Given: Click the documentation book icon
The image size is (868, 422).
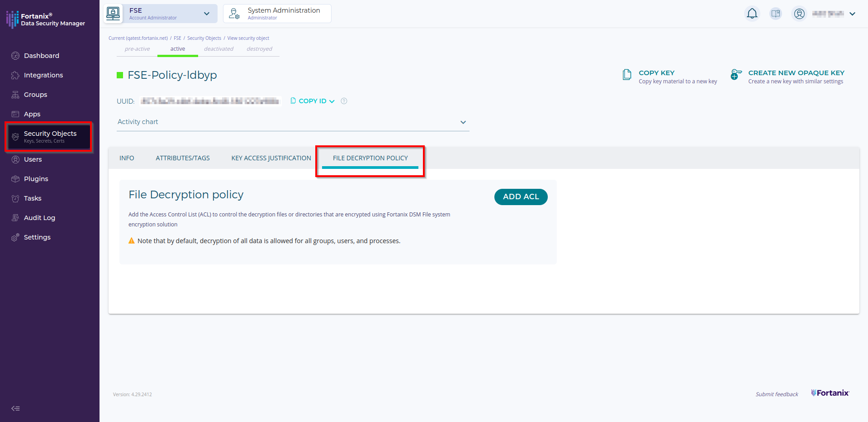Looking at the screenshot, I should pyautogui.click(x=775, y=14).
